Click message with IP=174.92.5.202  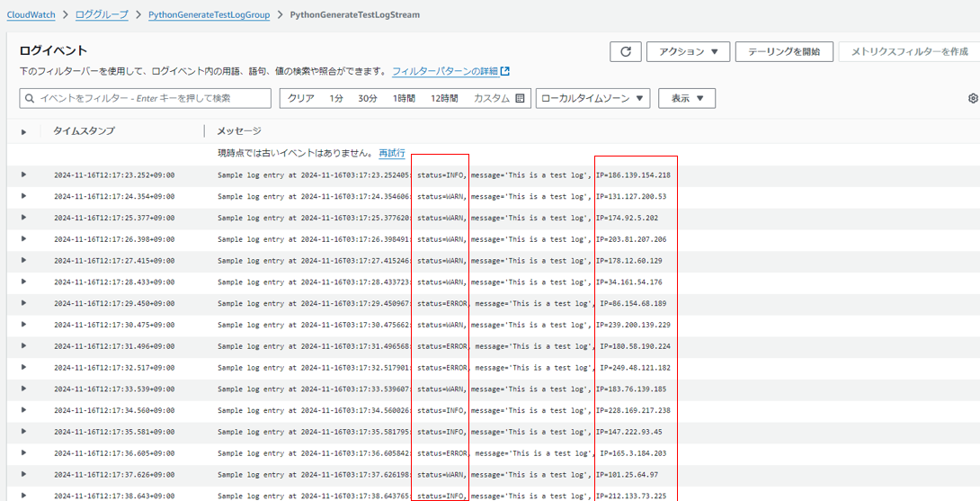click(438, 218)
